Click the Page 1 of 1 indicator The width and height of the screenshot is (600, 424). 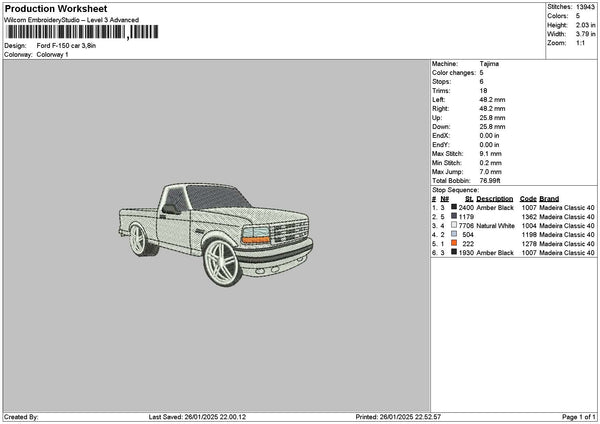579,417
